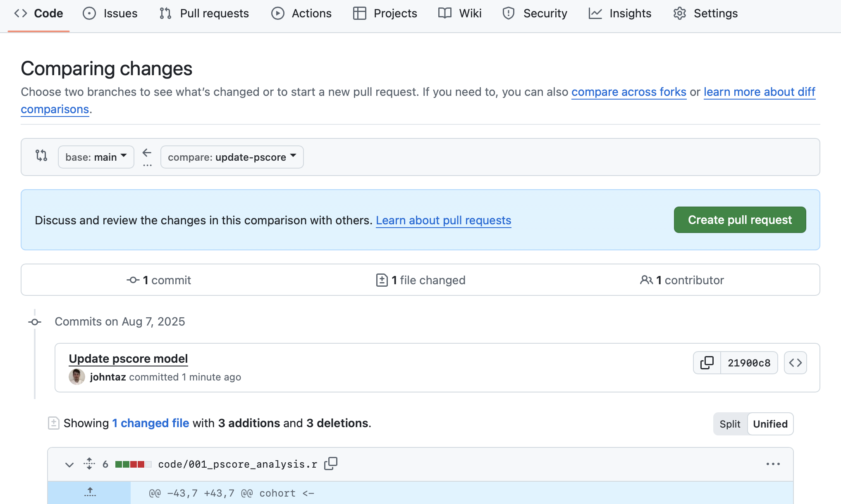Viewport: 841px width, 504px height.
Task: Click the compare branches swap icon
Action: pyautogui.click(x=41, y=156)
